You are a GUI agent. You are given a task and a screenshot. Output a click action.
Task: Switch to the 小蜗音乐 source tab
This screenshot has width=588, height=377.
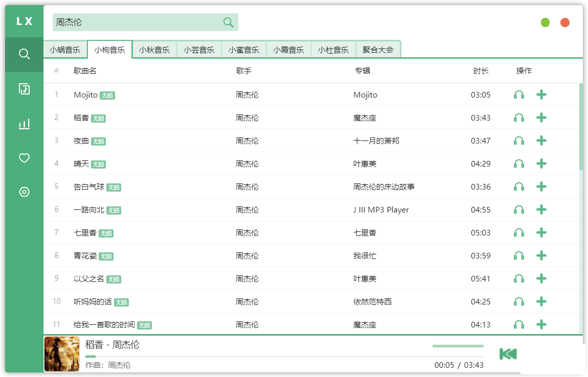[65, 49]
